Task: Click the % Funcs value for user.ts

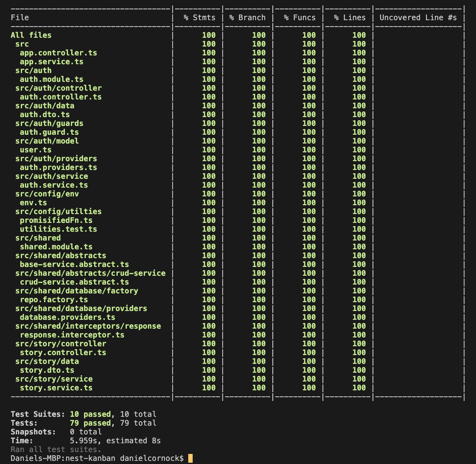Action: pos(309,150)
